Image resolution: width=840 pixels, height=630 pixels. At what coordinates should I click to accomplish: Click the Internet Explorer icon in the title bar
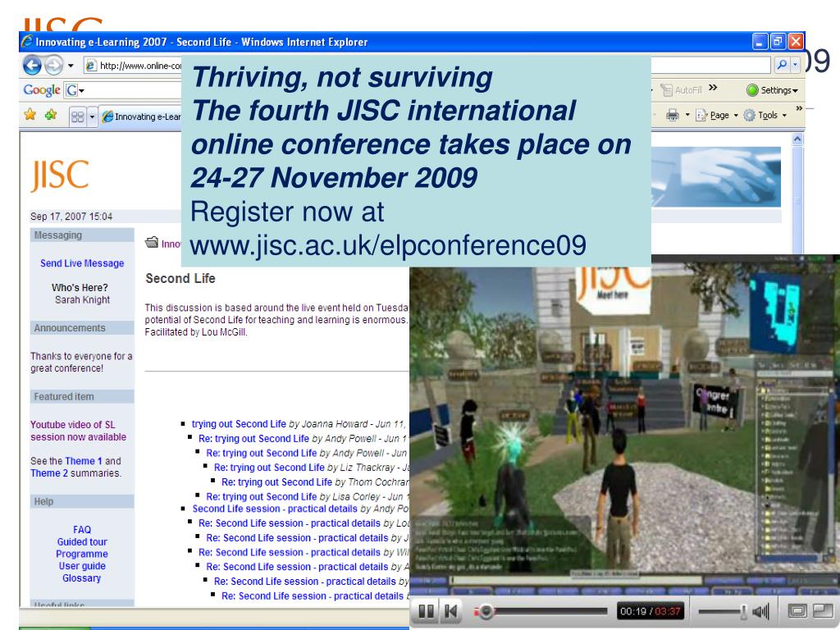(26, 42)
